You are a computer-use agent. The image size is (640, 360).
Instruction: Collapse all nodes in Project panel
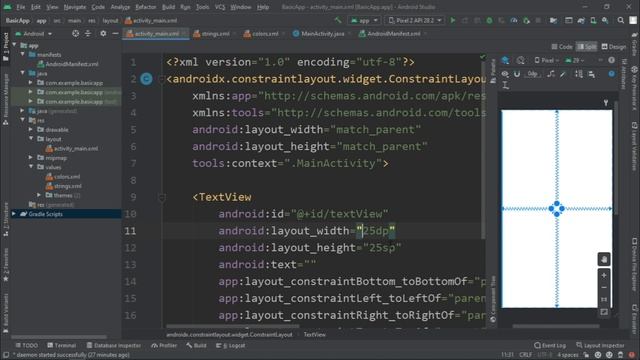88,33
